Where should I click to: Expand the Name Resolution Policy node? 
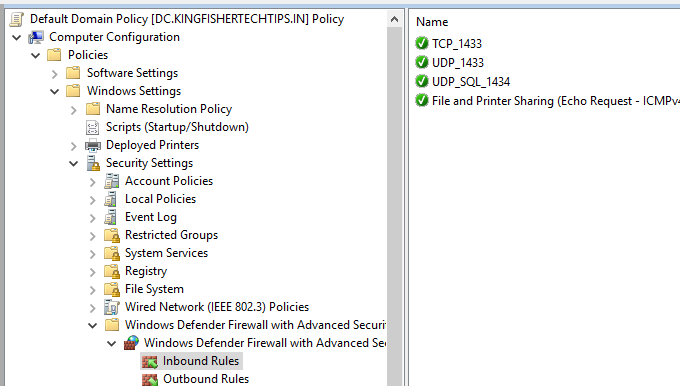click(74, 110)
